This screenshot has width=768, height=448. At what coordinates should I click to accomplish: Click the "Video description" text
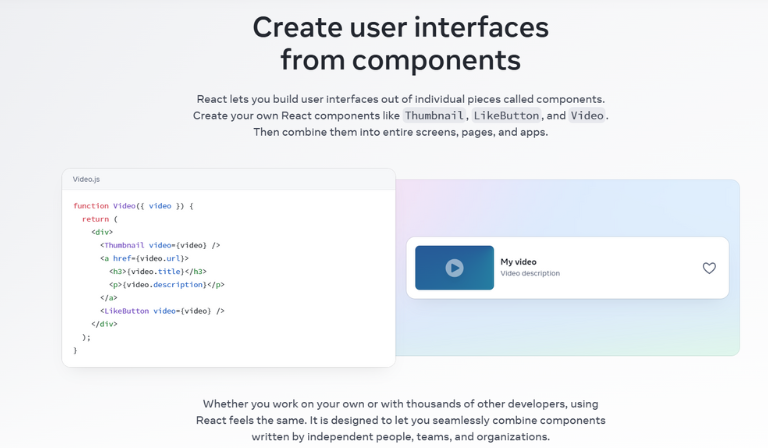coord(530,273)
